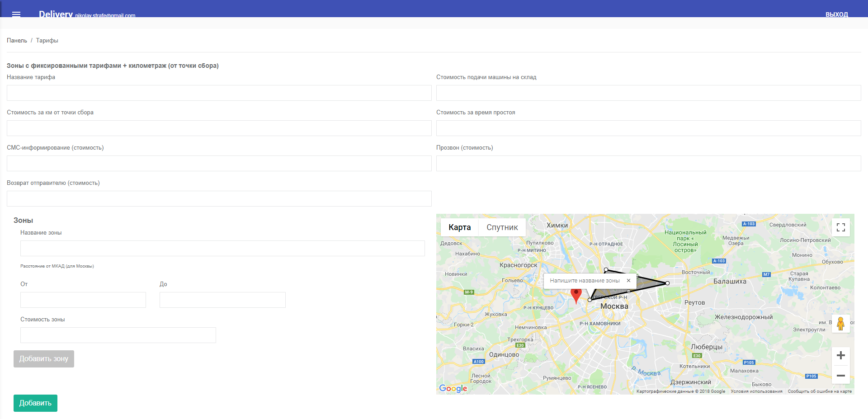Focus Стоимость за км field
This screenshot has height=419, width=868.
click(x=219, y=128)
